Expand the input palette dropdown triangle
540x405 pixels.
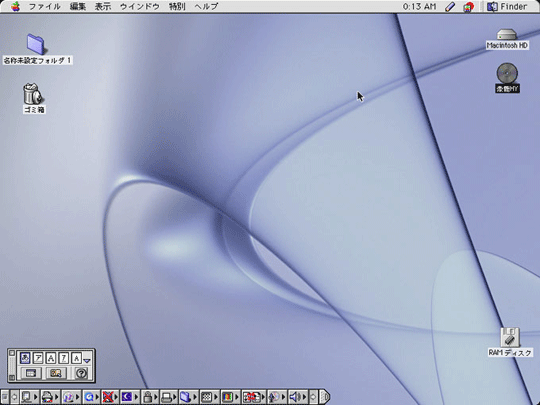(x=87, y=360)
